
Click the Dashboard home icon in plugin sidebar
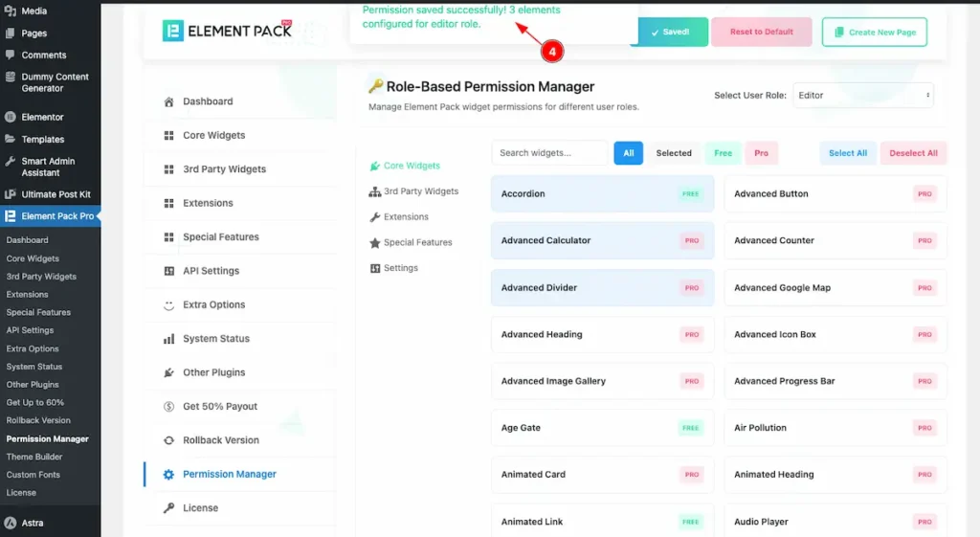pos(169,101)
